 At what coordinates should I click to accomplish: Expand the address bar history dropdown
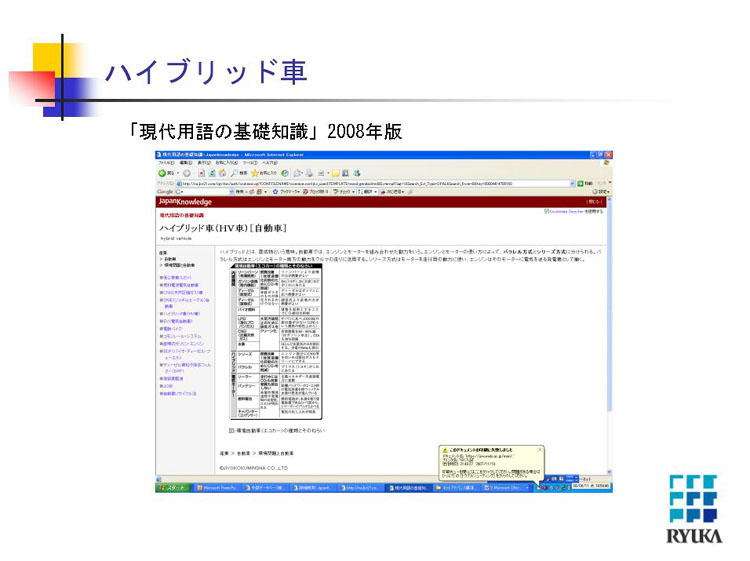coord(573,183)
